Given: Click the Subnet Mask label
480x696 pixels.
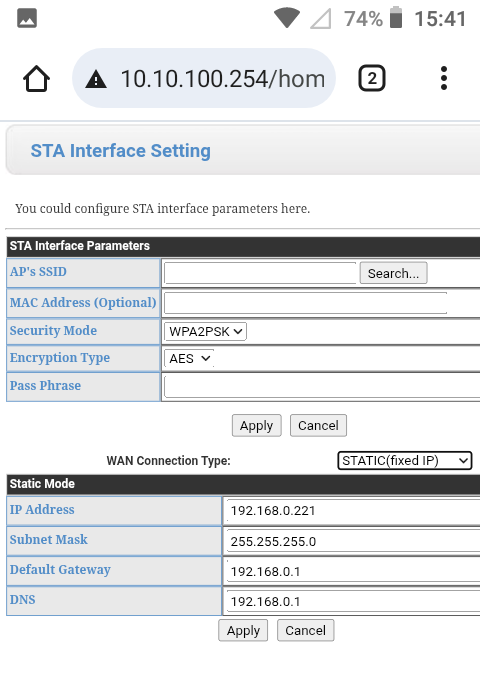Looking at the screenshot, I should pyautogui.click(x=49, y=539).
